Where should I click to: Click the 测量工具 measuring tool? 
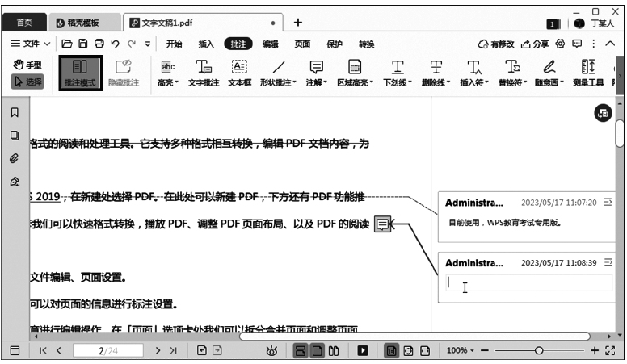[x=588, y=73]
